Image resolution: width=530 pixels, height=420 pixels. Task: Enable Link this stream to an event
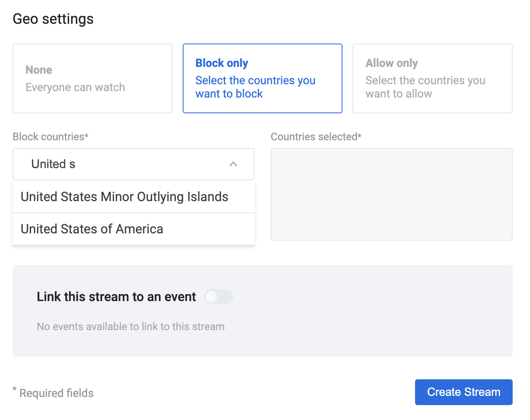tap(219, 297)
